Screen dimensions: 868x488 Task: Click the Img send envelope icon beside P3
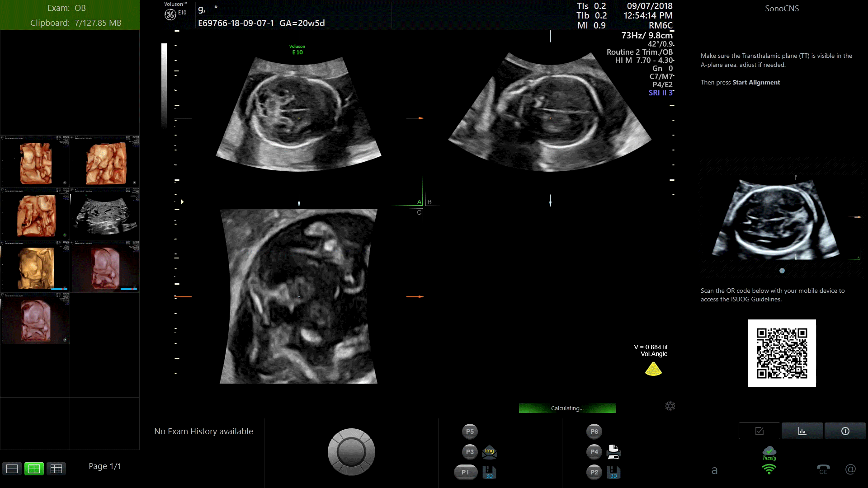(489, 451)
